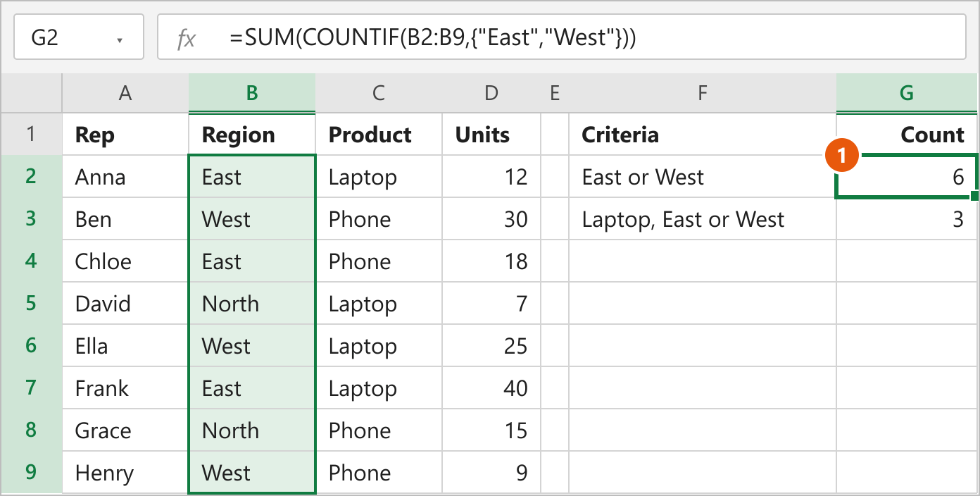980x496 pixels.
Task: Click David's Region cell North
Action: 252,303
